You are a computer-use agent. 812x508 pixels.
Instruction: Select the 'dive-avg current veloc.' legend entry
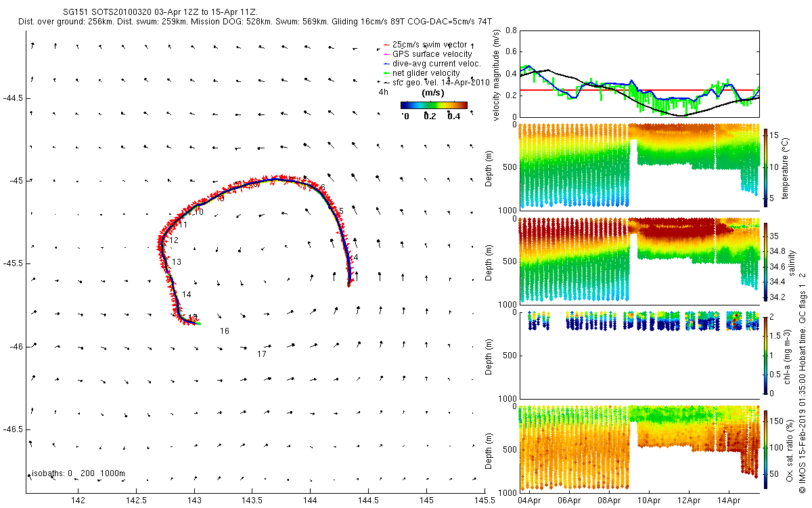pos(432,63)
